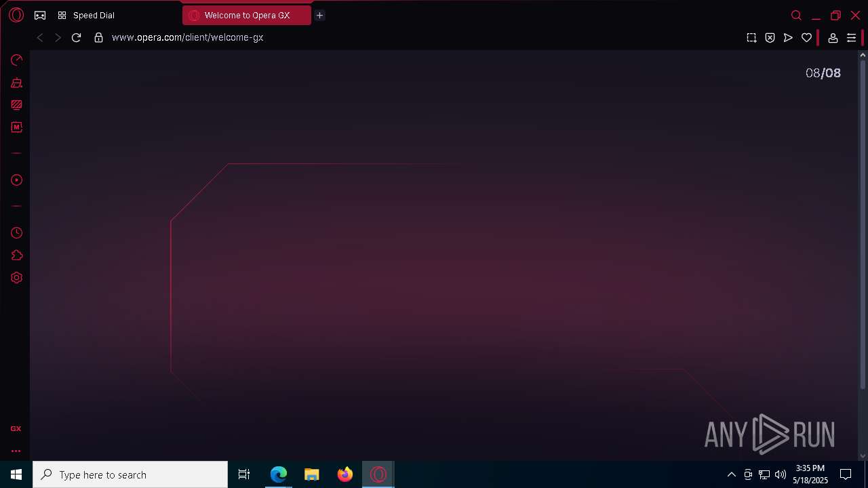Open the Easy Setup menu

click(x=851, y=38)
